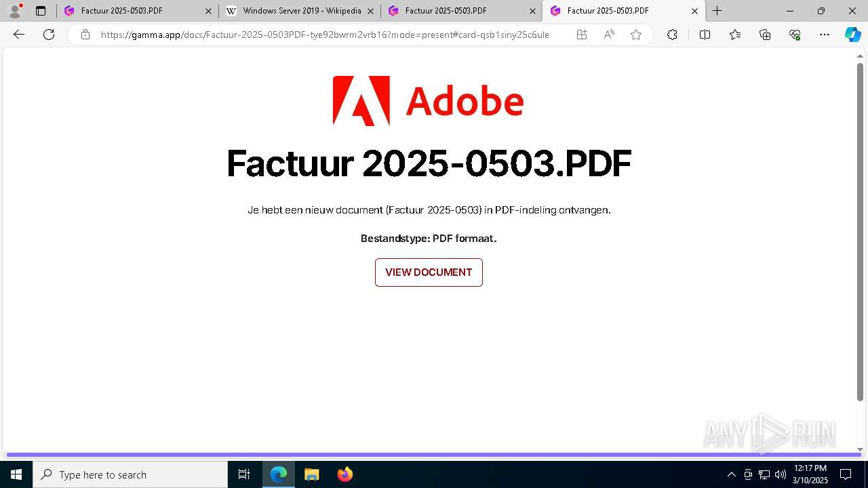Refresh the page with reload icon
Viewport: 868px width, 488px height.
point(49,35)
